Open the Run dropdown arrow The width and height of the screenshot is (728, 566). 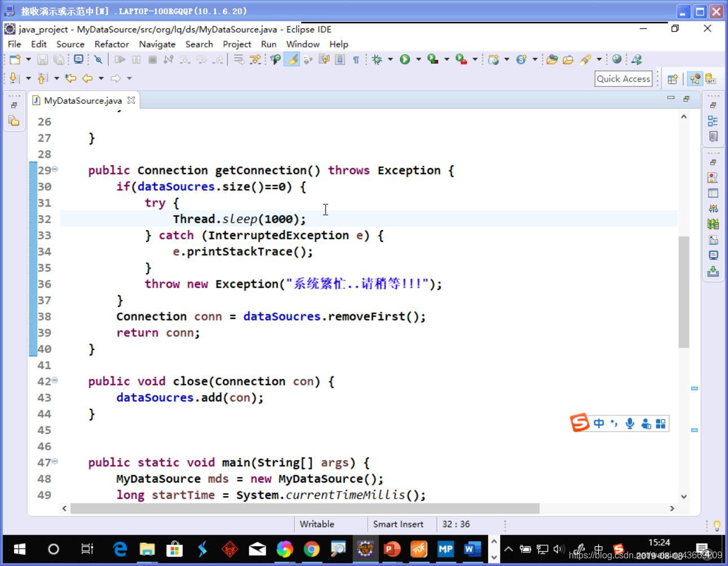click(x=418, y=59)
